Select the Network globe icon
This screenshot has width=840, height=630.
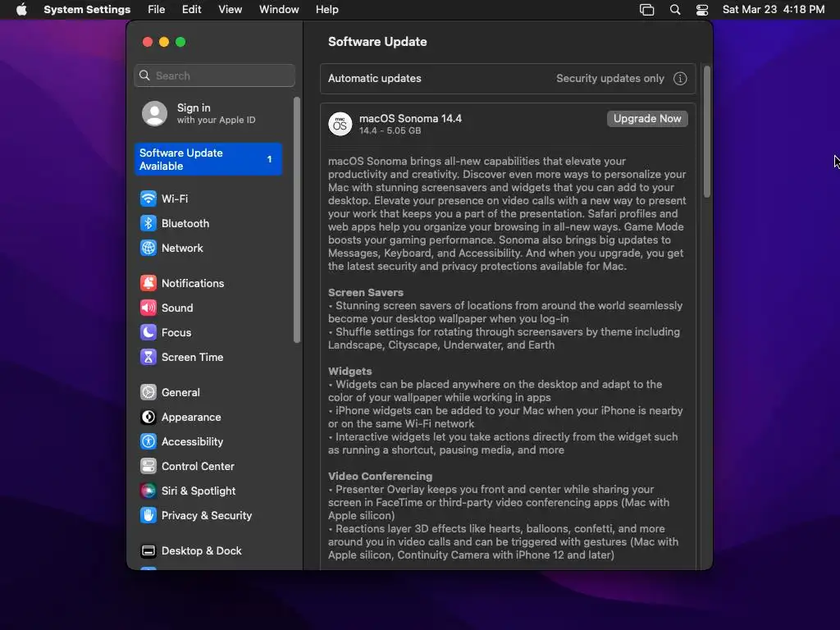(x=148, y=248)
